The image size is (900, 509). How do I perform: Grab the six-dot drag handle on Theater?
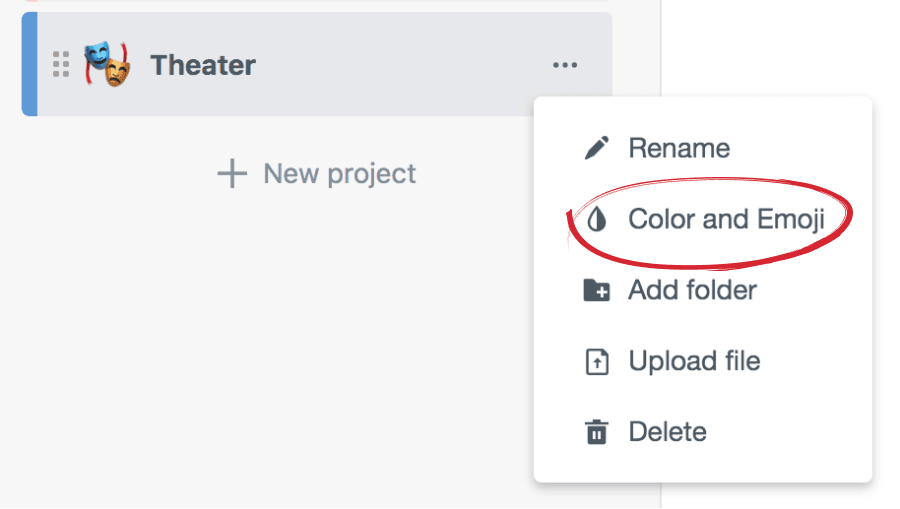click(61, 65)
